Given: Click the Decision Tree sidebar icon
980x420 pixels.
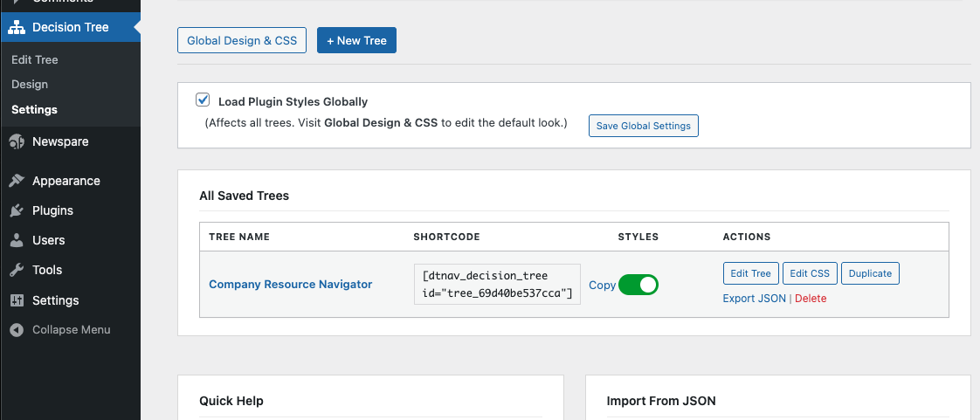Looking at the screenshot, I should [x=17, y=27].
